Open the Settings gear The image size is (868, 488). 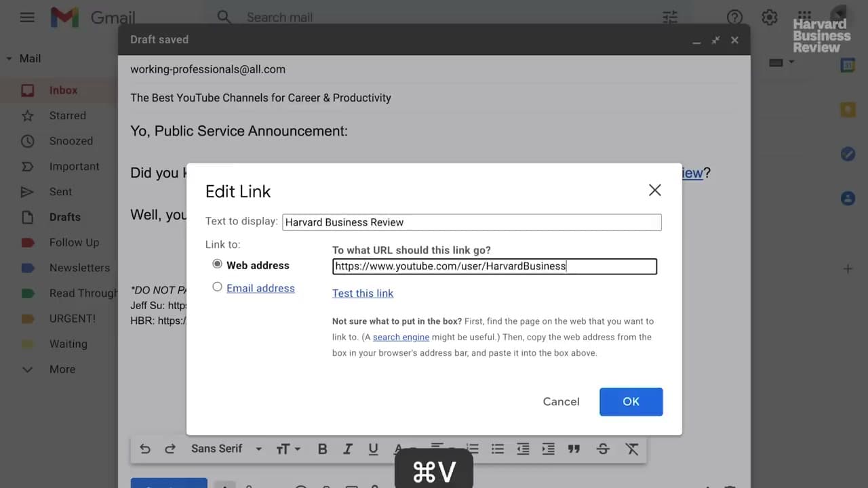coord(769,18)
